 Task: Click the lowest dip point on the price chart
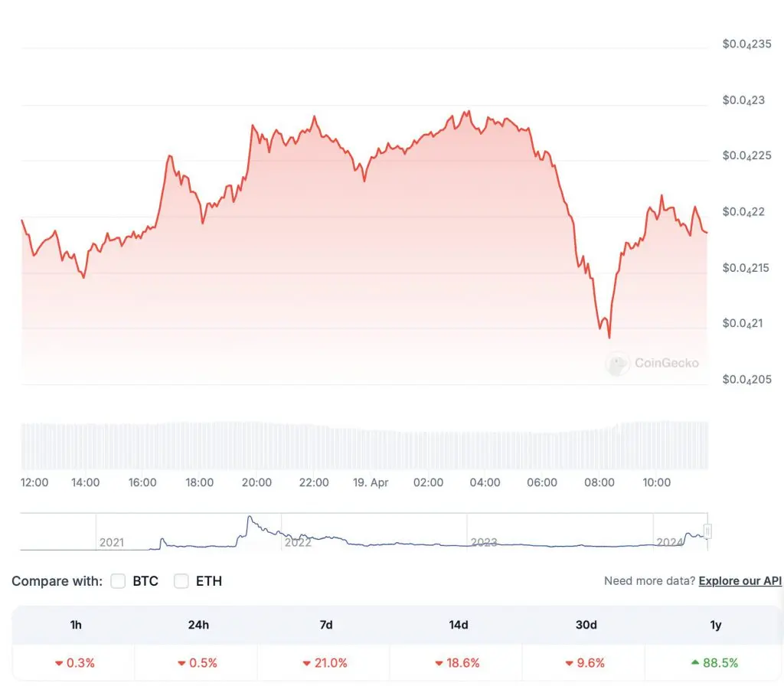(x=609, y=337)
